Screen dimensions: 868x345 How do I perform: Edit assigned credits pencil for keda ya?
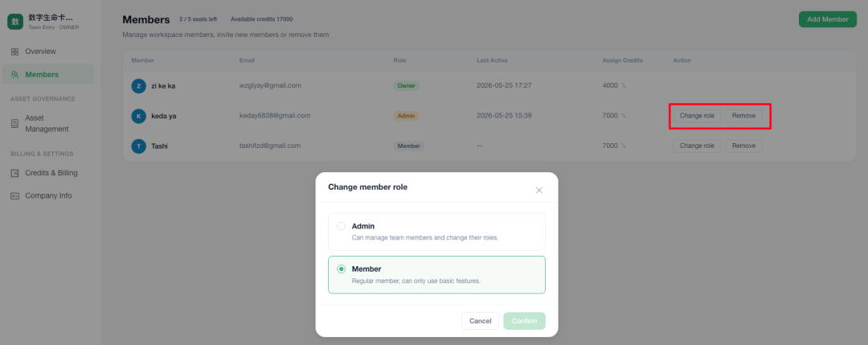pos(624,116)
